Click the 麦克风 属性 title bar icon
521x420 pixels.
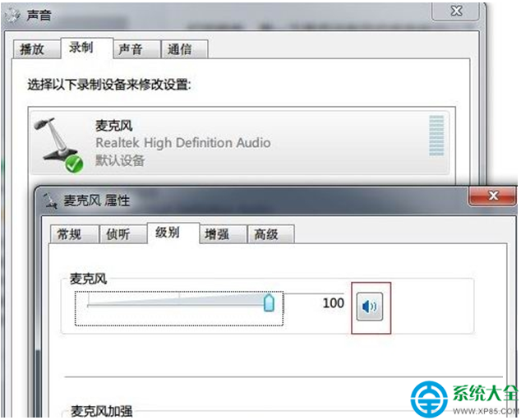[x=50, y=201]
